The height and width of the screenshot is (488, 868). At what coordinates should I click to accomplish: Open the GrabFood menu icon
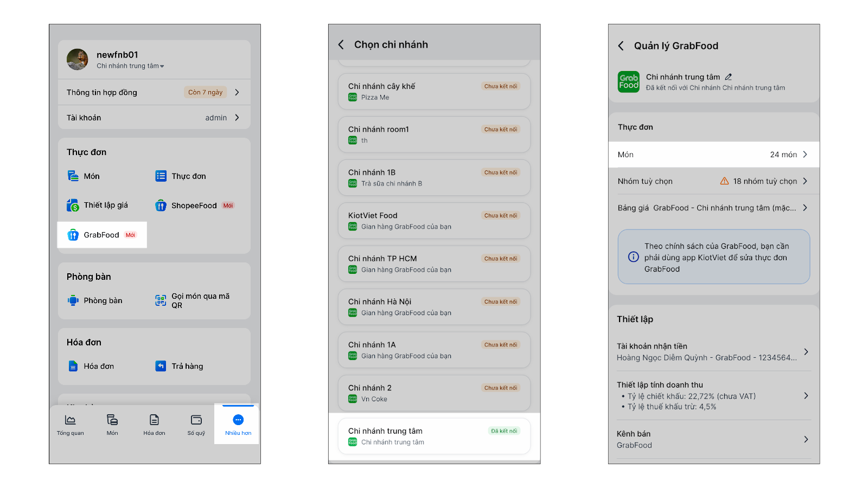(x=73, y=235)
